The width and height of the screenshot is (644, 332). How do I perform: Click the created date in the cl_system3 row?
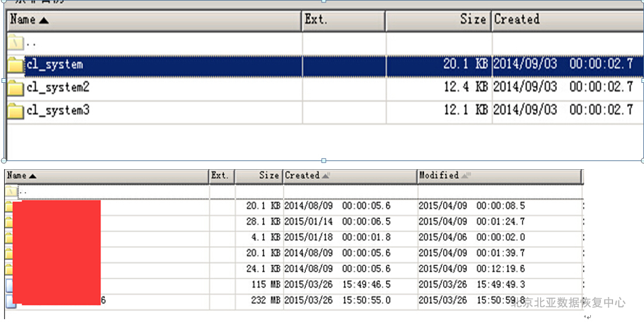[563, 110]
